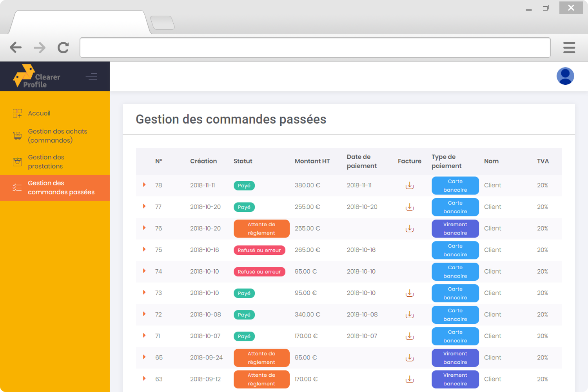588x392 pixels.
Task: Reload the page in browser
Action: click(63, 47)
